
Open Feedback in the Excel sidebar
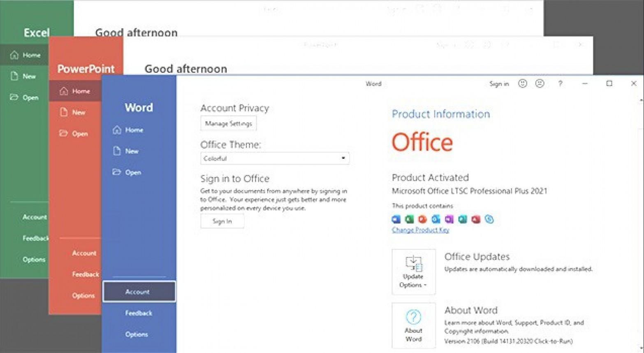pos(35,238)
